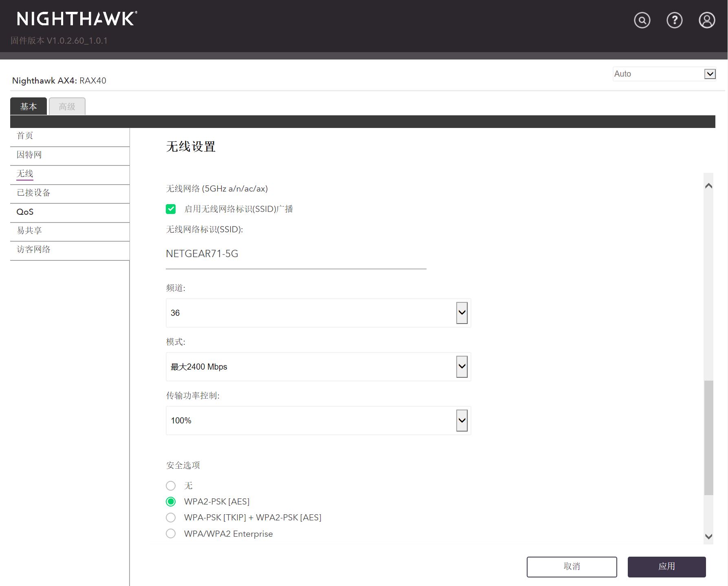Open the Auto language selector
The width and height of the screenshot is (728, 586).
coord(664,74)
